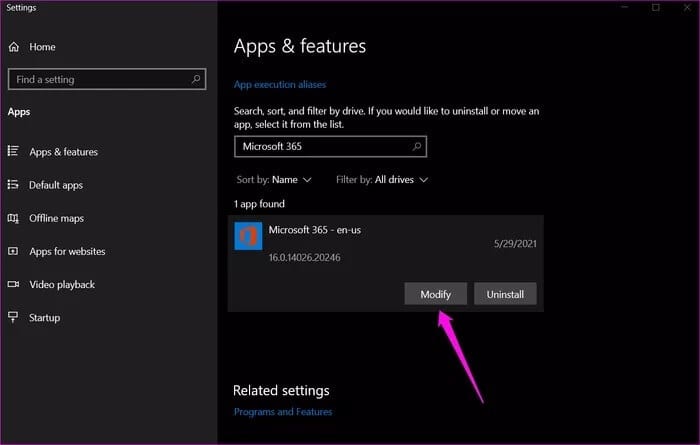Screen dimensions: 700x445
Task: Click the Related settings heading
Action: (x=281, y=391)
